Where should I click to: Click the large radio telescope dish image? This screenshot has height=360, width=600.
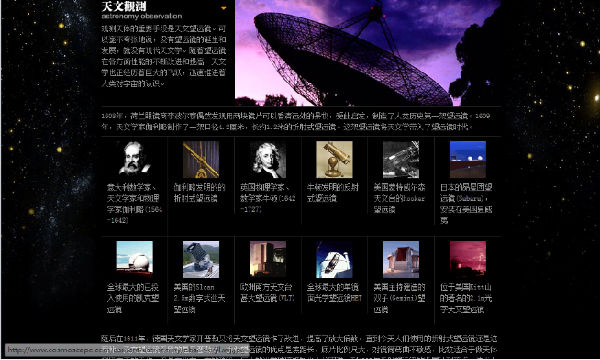click(x=368, y=53)
